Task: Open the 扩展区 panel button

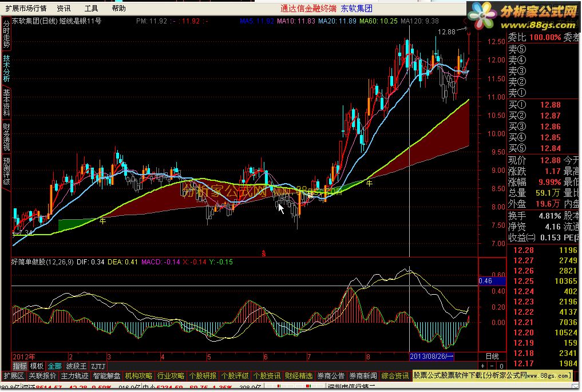Action: click(x=14, y=375)
